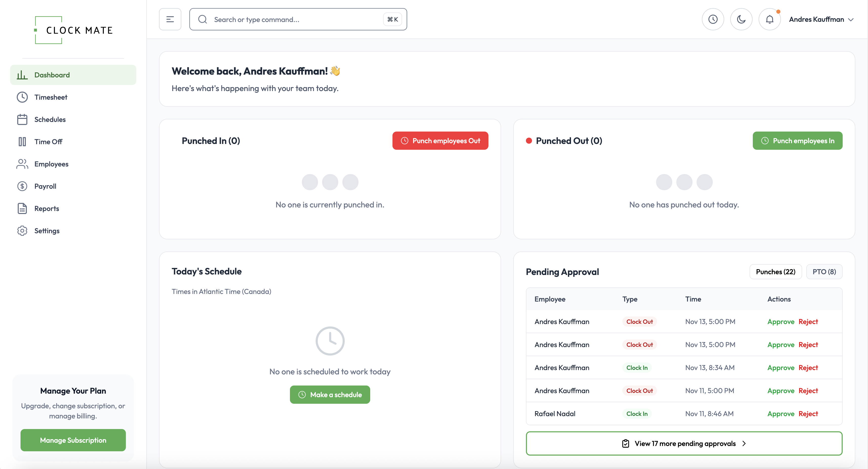The height and width of the screenshot is (469, 868).
Task: Toggle dark mode with the moon icon
Action: click(741, 19)
